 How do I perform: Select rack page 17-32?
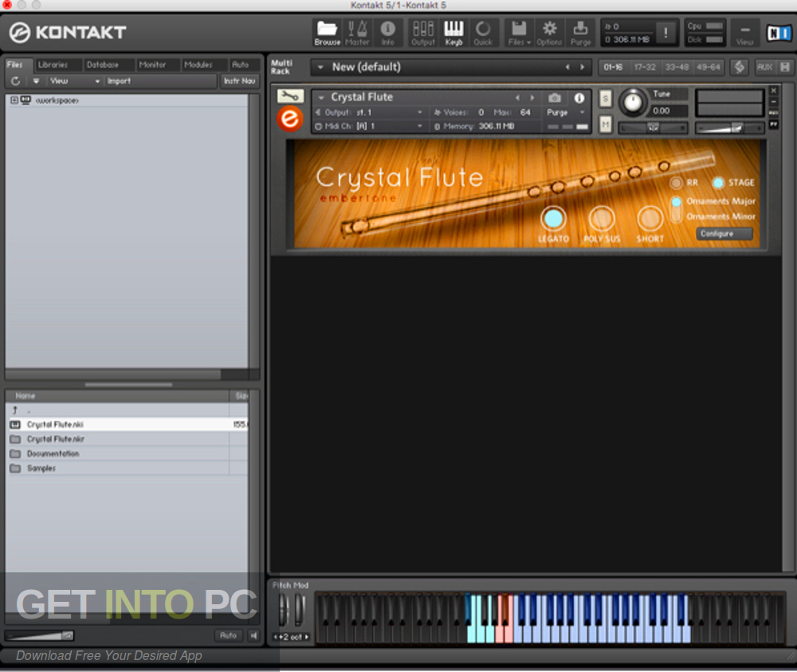click(x=645, y=67)
